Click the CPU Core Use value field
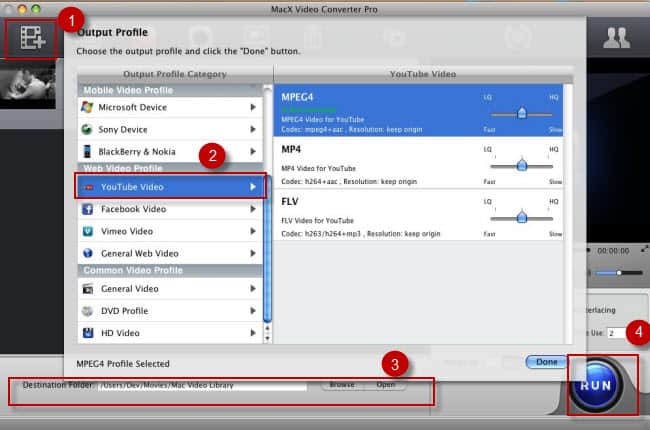The width and height of the screenshot is (650, 430). 616,333
